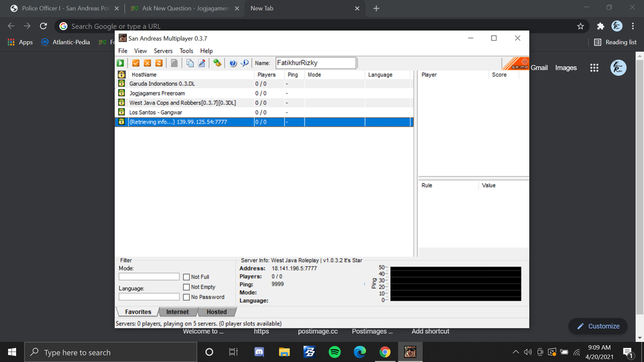This screenshot has width=644, height=362.
Task: Open the Servers menu in SA-MP
Action: pyautogui.click(x=163, y=51)
